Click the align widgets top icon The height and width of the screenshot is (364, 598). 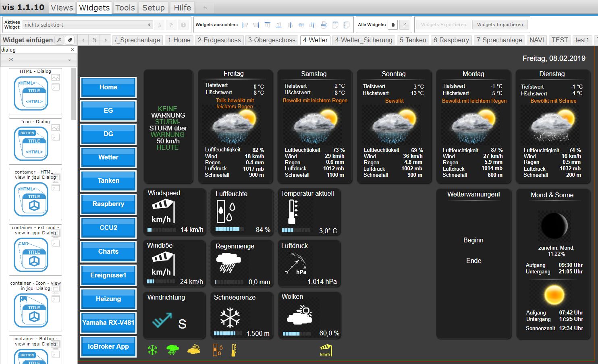[268, 25]
